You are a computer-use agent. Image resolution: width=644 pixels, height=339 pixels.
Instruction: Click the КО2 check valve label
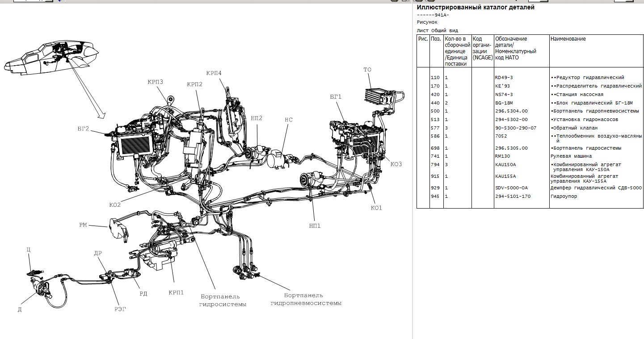click(115, 205)
